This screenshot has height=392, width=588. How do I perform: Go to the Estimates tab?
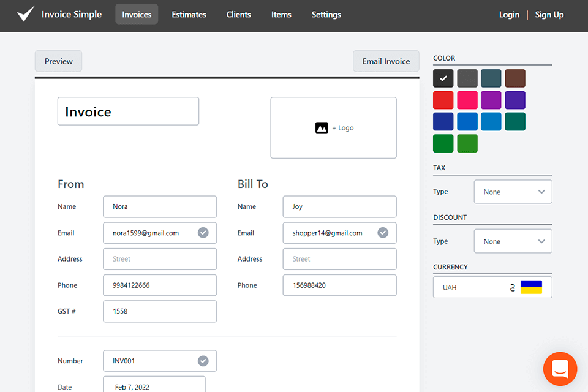189,14
